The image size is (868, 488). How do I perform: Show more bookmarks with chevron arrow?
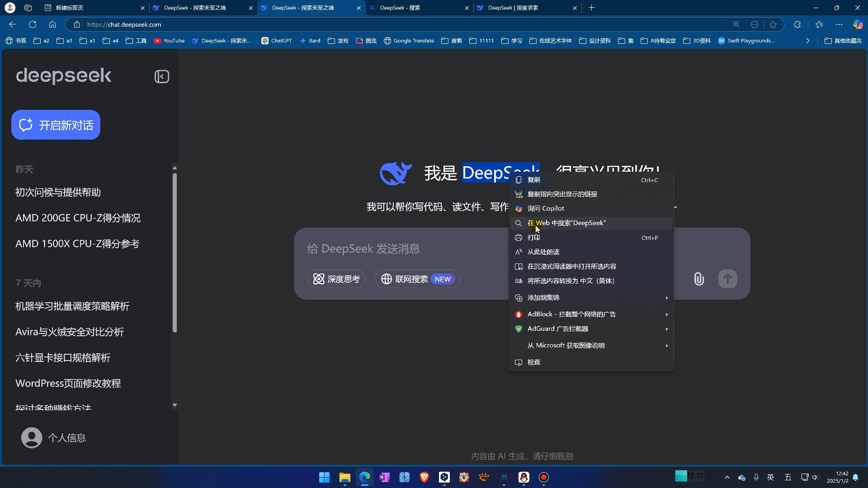pyautogui.click(x=807, y=41)
